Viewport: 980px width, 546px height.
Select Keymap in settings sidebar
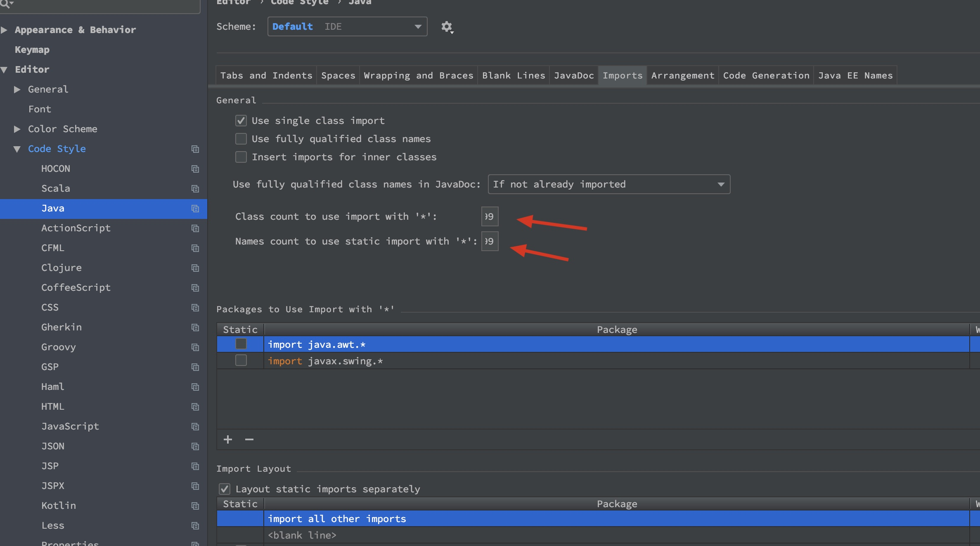click(x=32, y=50)
